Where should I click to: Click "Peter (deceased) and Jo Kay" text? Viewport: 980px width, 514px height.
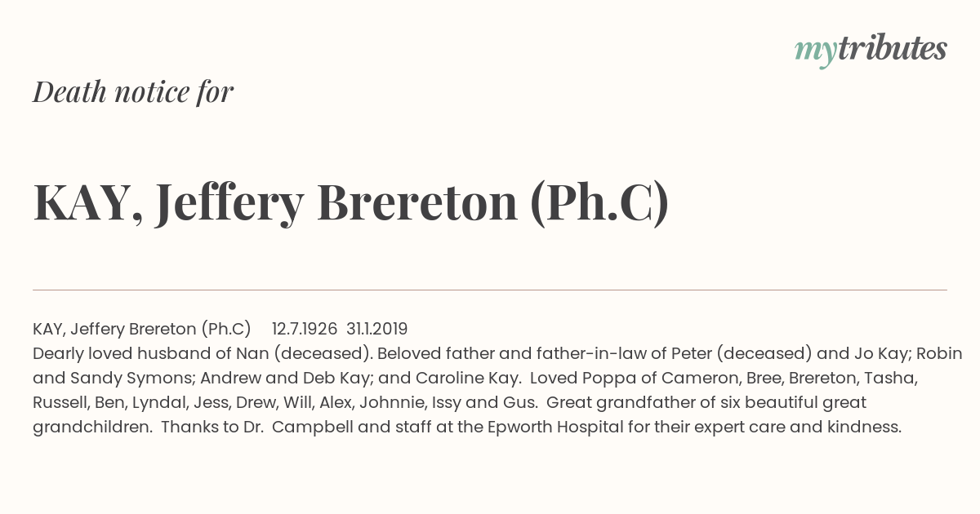tap(791, 353)
